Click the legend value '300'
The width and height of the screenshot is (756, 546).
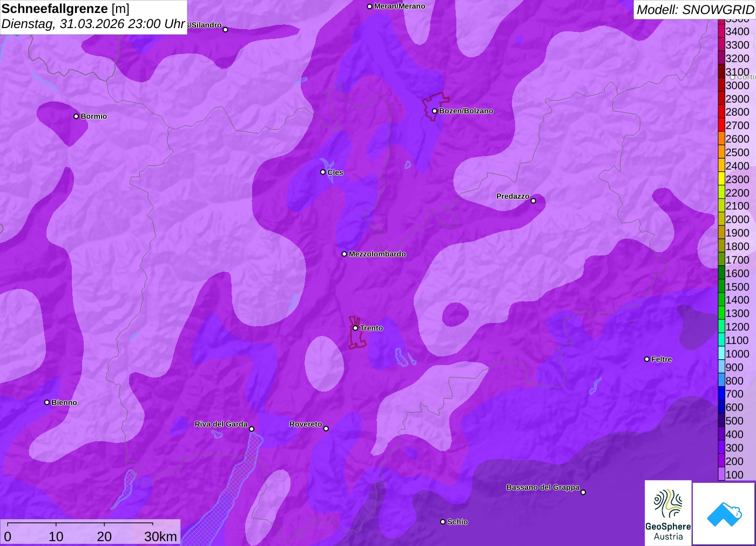click(734, 448)
